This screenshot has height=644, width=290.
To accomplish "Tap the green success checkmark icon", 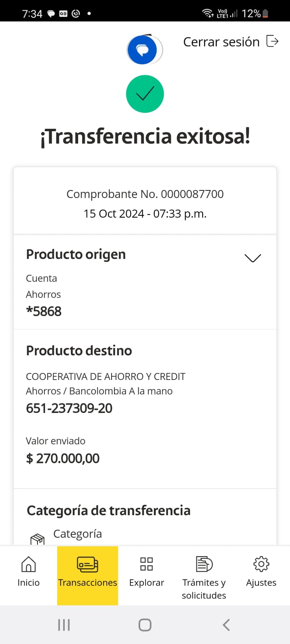I will pyautogui.click(x=145, y=94).
